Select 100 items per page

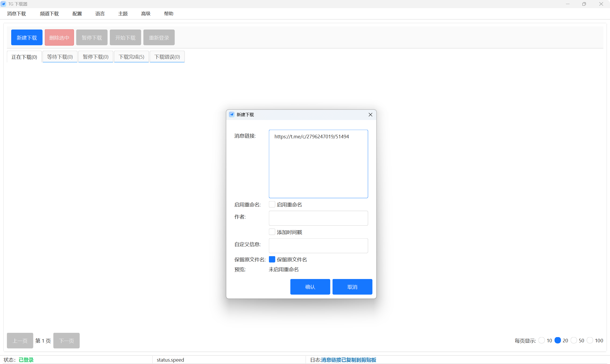pyautogui.click(x=590, y=340)
